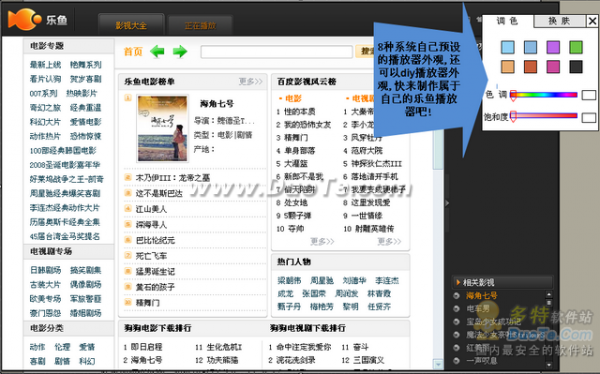600x374 pixels.
Task: Open 军旅警匪 link
Action: (86, 299)
